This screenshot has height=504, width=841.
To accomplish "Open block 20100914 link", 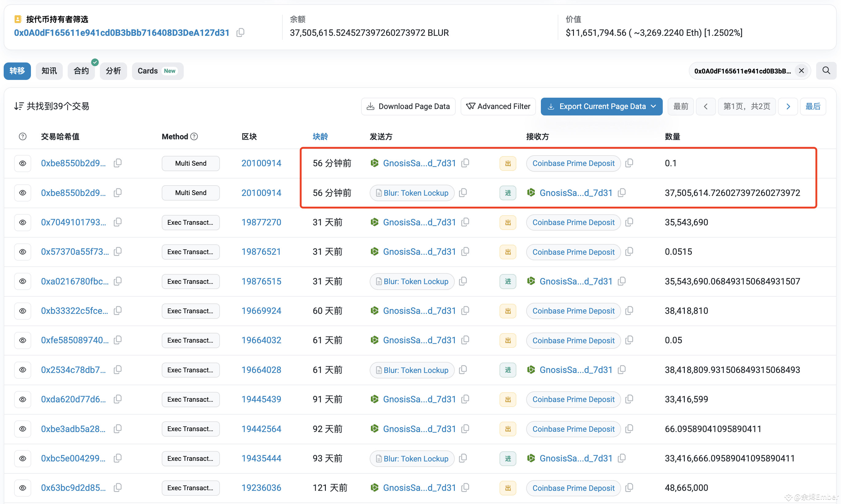I will click(x=261, y=163).
